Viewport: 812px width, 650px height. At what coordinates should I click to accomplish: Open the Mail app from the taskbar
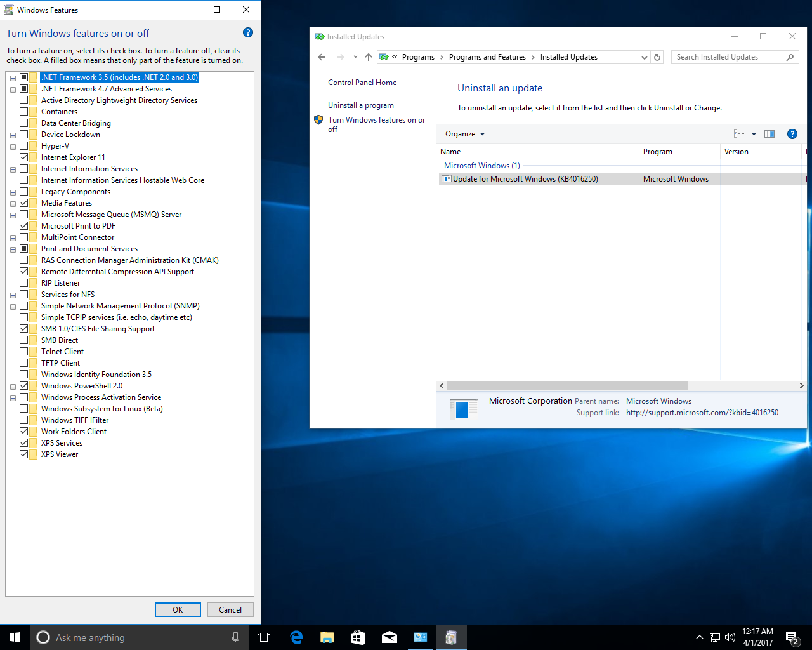(390, 637)
